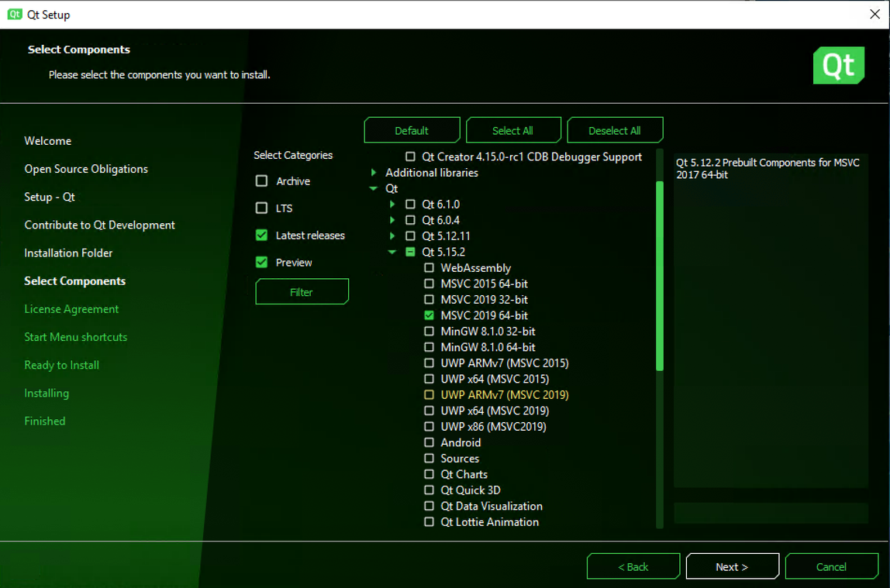The width and height of the screenshot is (890, 588).
Task: Tick the UWP ARMv7 (MSVC 2019) checkbox
Action: pyautogui.click(x=429, y=394)
